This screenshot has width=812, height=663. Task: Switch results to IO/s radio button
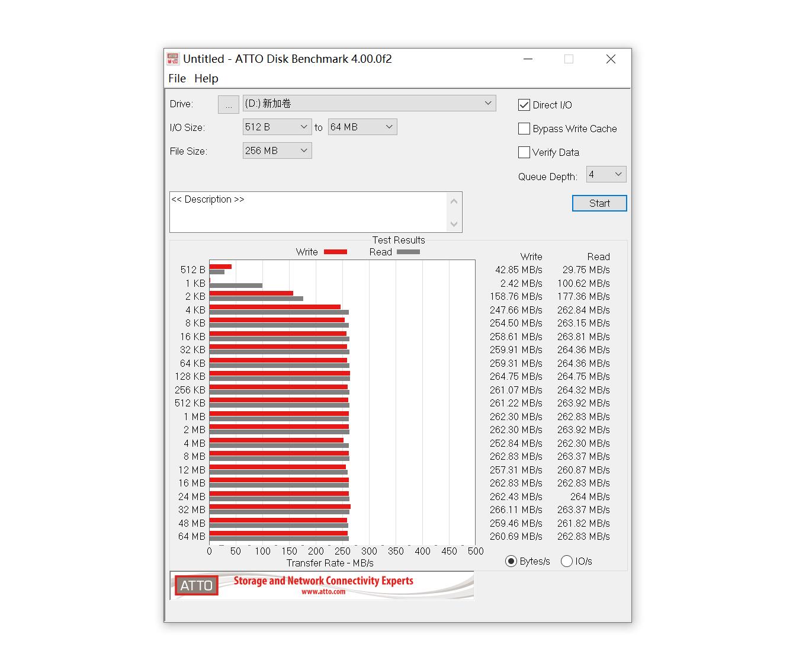coord(567,561)
